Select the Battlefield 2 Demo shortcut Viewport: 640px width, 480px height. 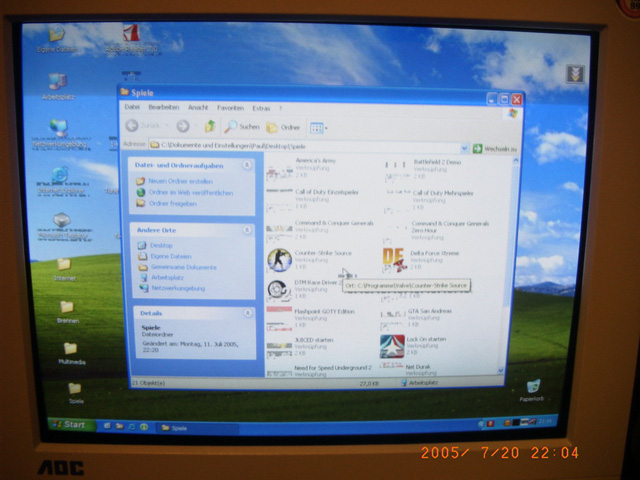[x=422, y=169]
